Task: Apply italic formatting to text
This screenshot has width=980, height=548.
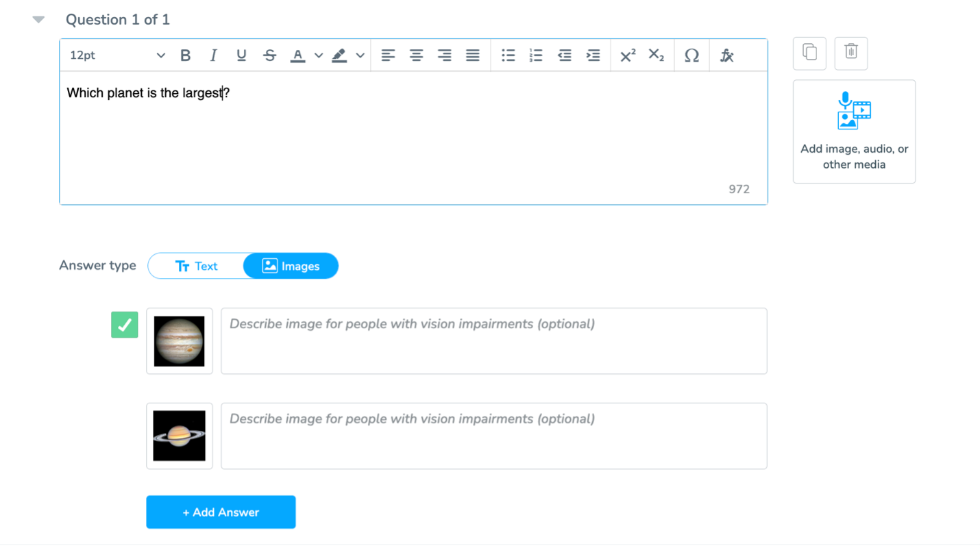Action: click(x=213, y=55)
